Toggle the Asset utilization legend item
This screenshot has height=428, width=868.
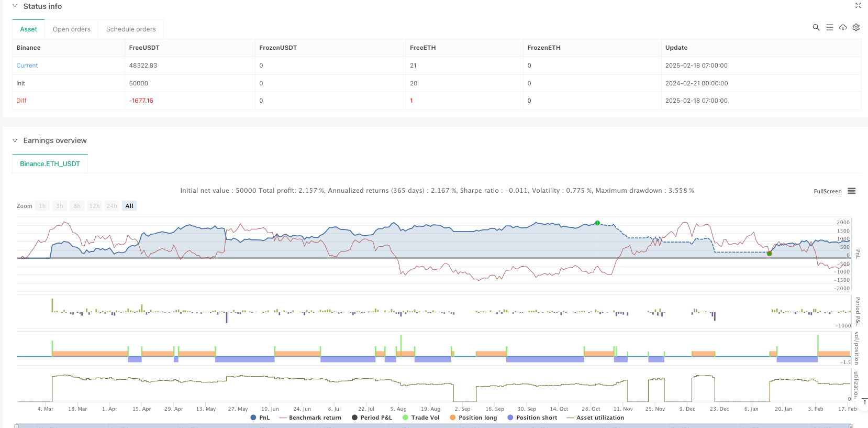click(x=595, y=418)
